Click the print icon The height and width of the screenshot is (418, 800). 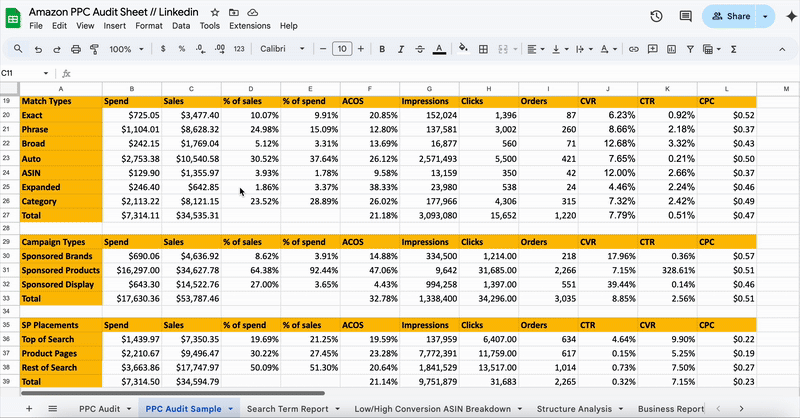point(75,49)
